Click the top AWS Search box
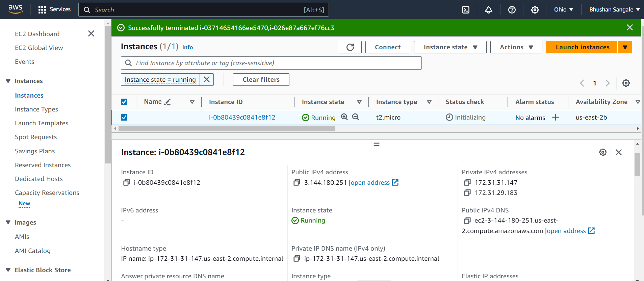 (204, 10)
